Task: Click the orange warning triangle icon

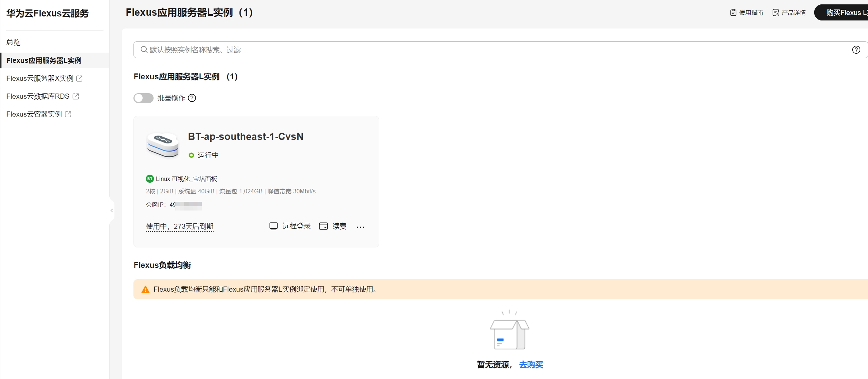Action: (x=146, y=289)
